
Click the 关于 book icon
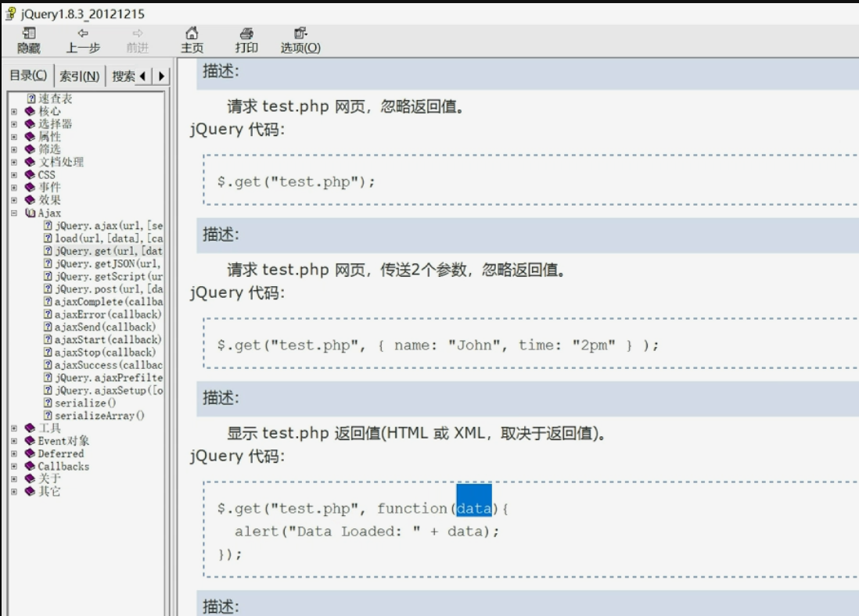31,478
